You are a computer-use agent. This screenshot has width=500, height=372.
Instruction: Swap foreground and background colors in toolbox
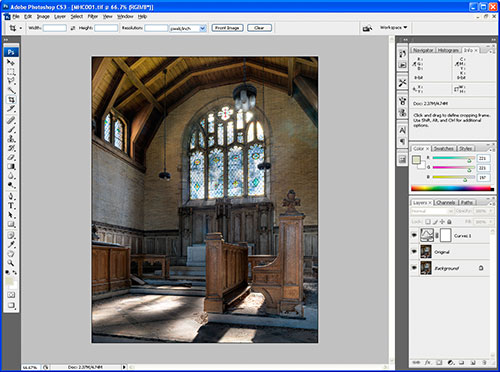pos(15,272)
